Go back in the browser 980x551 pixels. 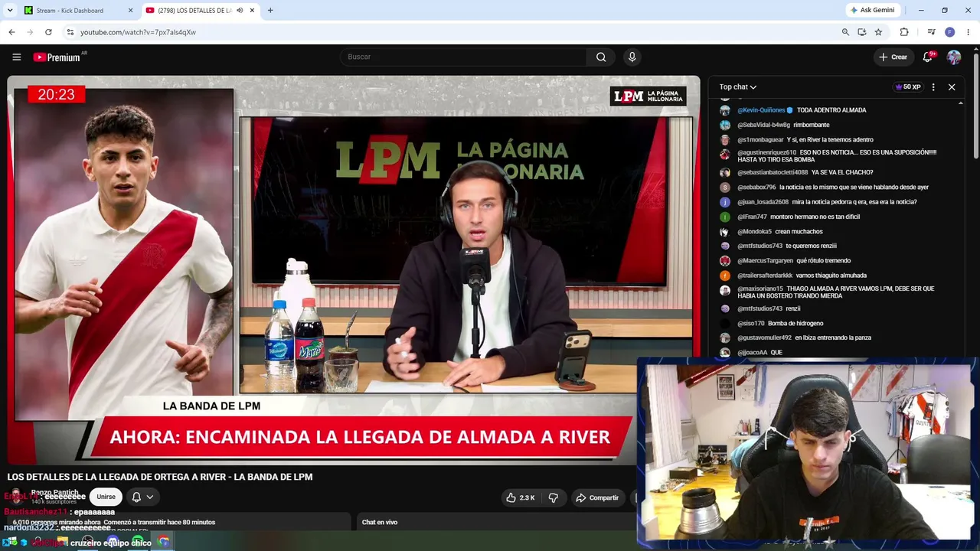11,32
